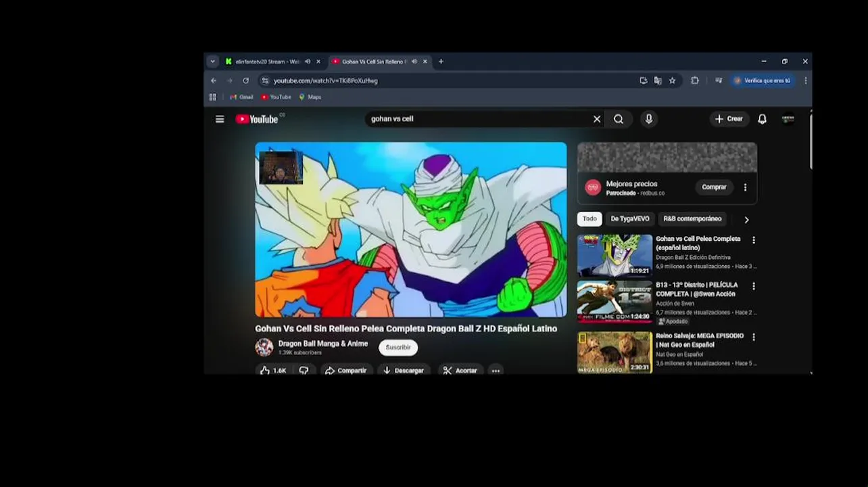Screen dimensions: 868x487
Task: Select the Todo filter chip
Action: [589, 219]
